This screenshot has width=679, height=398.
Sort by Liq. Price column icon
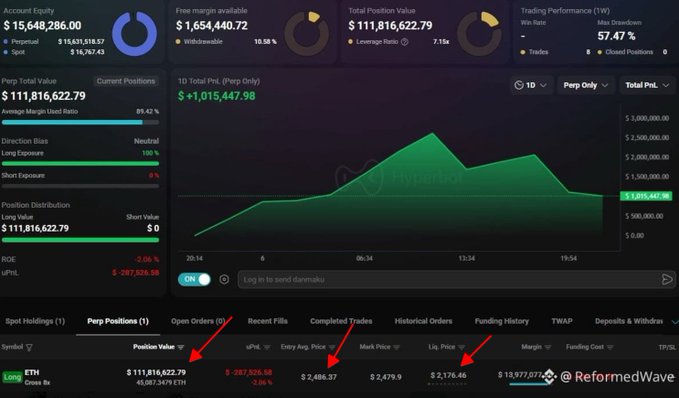[461, 347]
